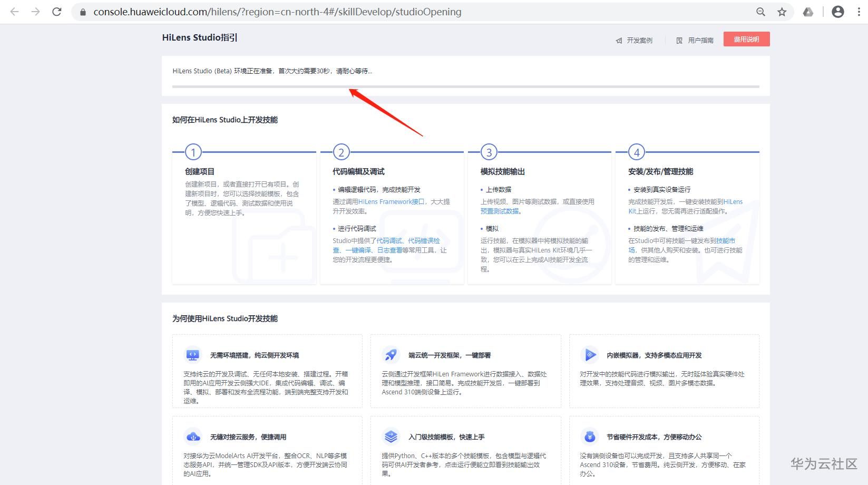868x485 pixels.
Task: Click the '技能的发布、管理和运维' bullet
Action: [668, 229]
